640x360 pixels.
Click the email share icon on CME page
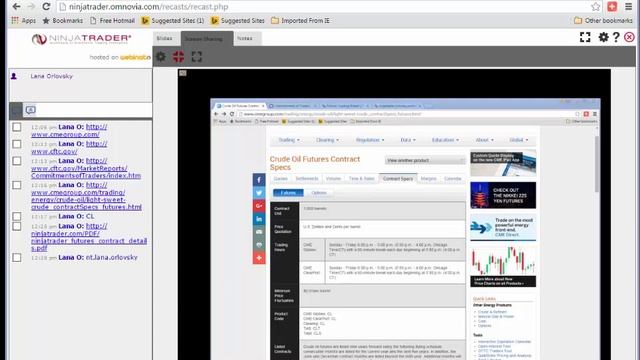point(259,232)
